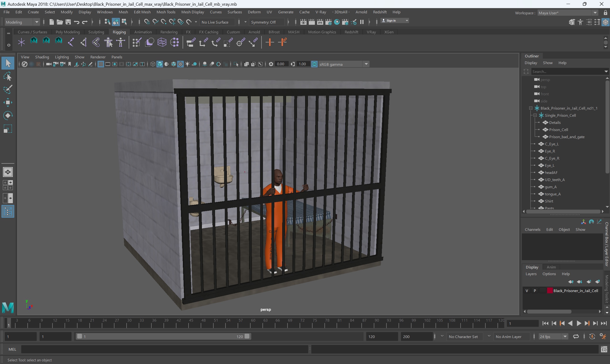Switch to the Animation shelf tab
This screenshot has height=364, width=610.
point(143,32)
